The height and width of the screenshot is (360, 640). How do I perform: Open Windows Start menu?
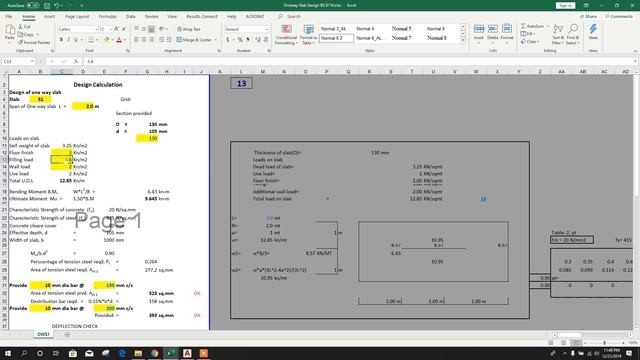point(7,353)
